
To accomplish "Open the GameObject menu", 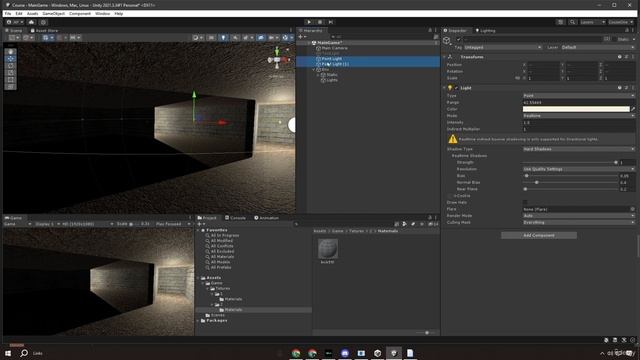I will point(53,13).
